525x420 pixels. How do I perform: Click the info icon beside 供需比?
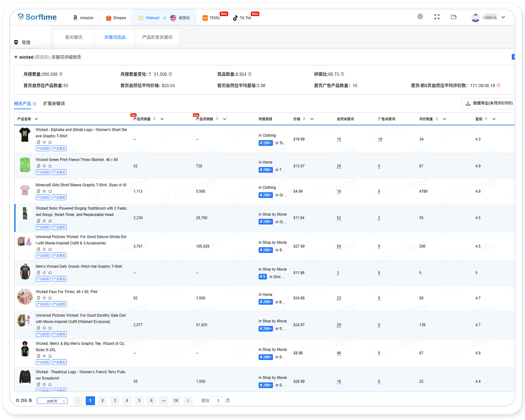342,74
